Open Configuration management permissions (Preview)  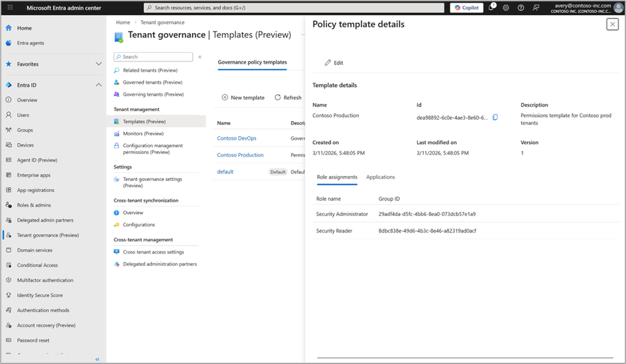point(152,148)
